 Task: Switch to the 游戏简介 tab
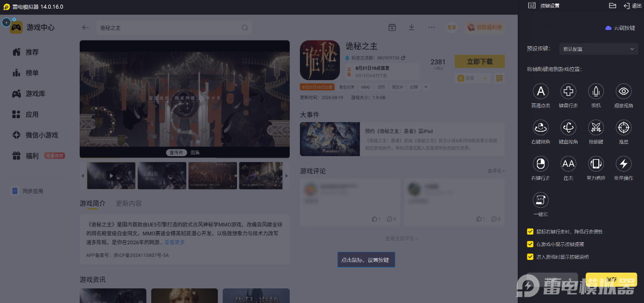(92, 203)
